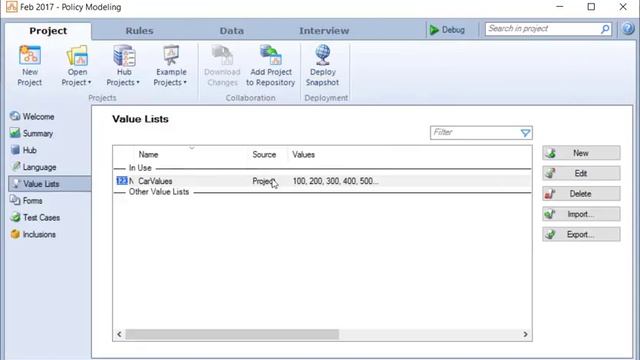Screen dimensions: 640x360
Task: Expand the Hub Projects dropdown
Action: click(x=124, y=65)
